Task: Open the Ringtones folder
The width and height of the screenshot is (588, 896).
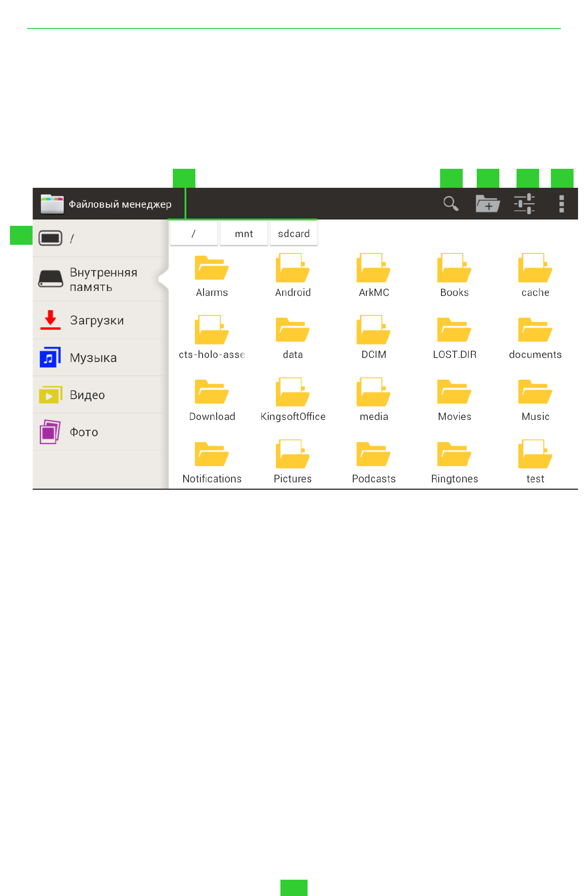Action: (454, 461)
